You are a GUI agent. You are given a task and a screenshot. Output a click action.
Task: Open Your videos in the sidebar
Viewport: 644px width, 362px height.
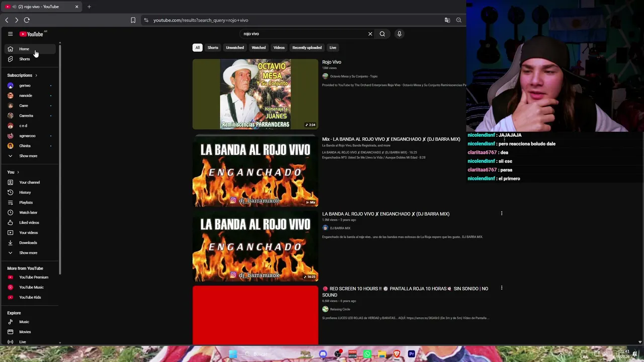tap(30, 233)
